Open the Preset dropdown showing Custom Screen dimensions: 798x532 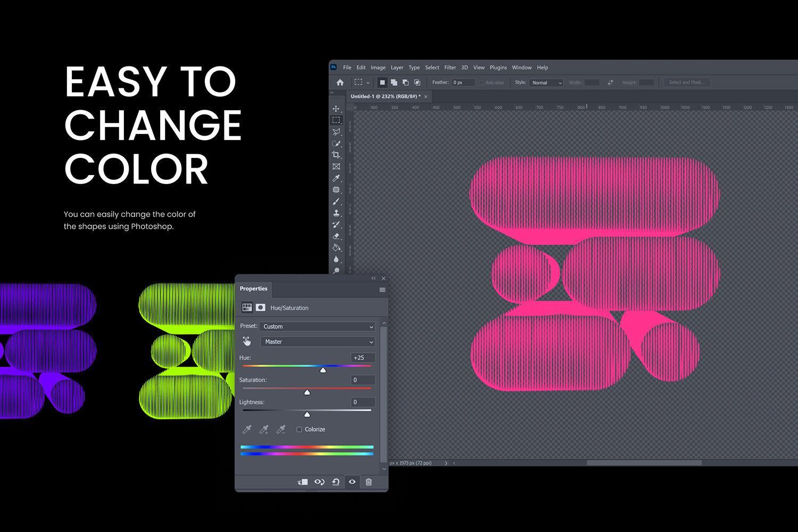pos(317,326)
